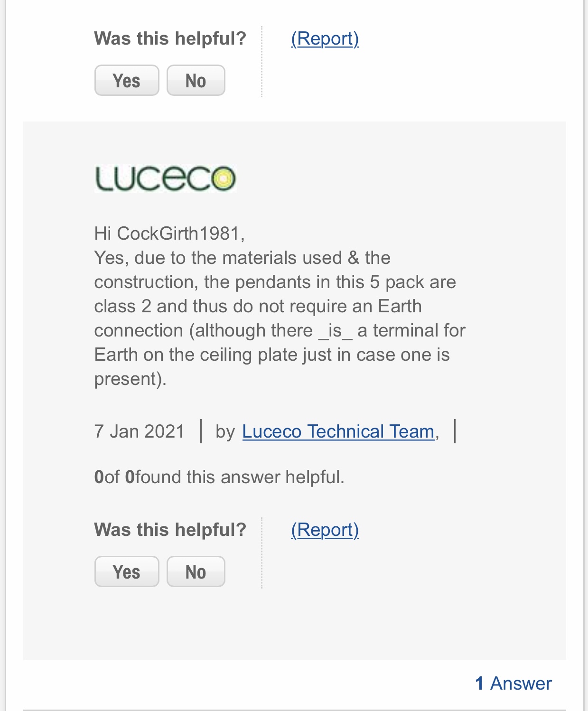
Task: Vote No on the Luceco answer
Action: 196,571
